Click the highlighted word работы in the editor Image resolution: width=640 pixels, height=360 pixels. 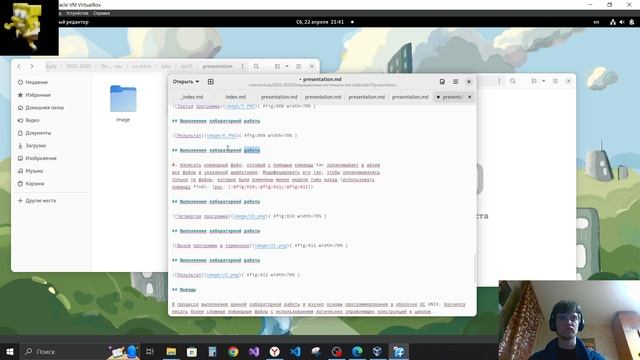pyautogui.click(x=252, y=150)
